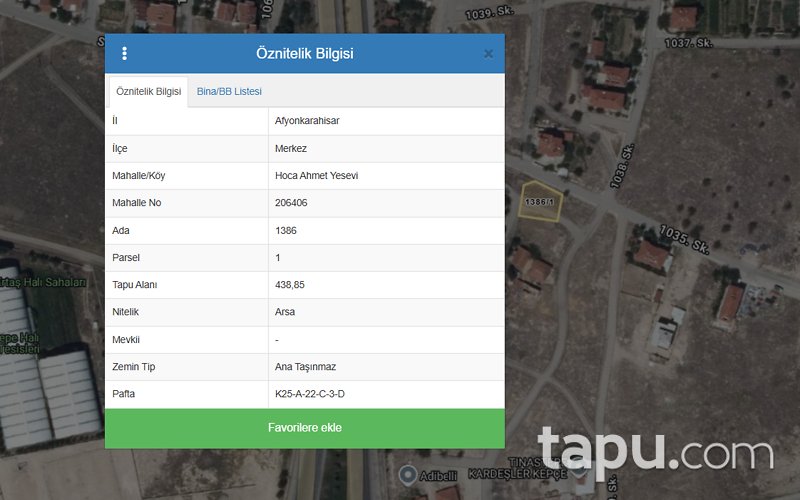Add parcel with Favorilere ekle button
The image size is (800, 500).
tap(305, 428)
